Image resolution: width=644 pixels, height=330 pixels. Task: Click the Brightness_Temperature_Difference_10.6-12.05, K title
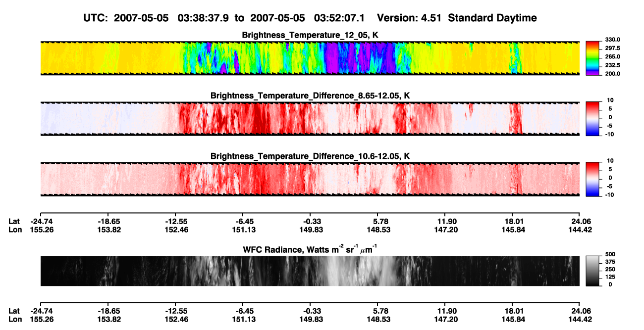pos(310,156)
